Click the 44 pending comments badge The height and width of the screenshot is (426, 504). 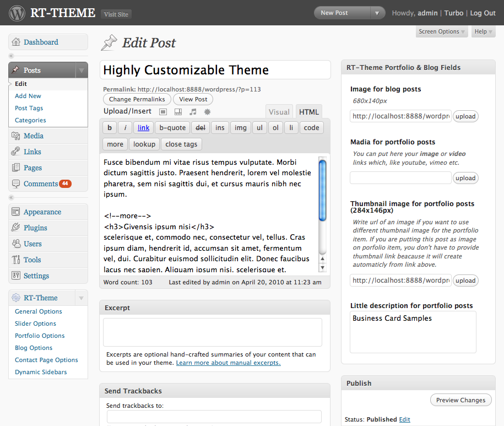click(x=65, y=184)
